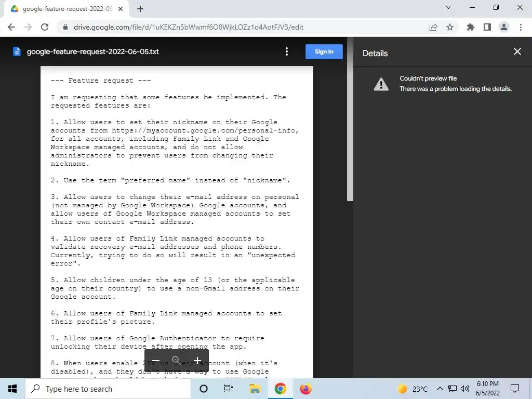
Task: Reset zoom with the magnifier icon
Action: point(176,361)
